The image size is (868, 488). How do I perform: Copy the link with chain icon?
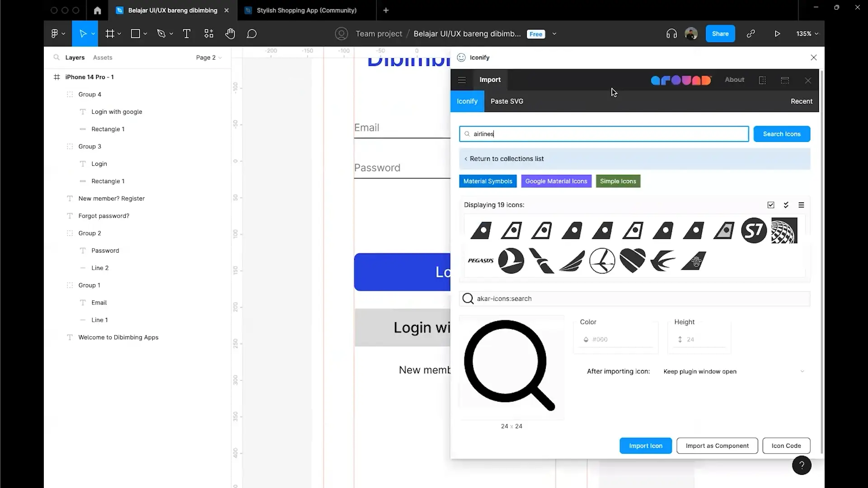pyautogui.click(x=751, y=33)
